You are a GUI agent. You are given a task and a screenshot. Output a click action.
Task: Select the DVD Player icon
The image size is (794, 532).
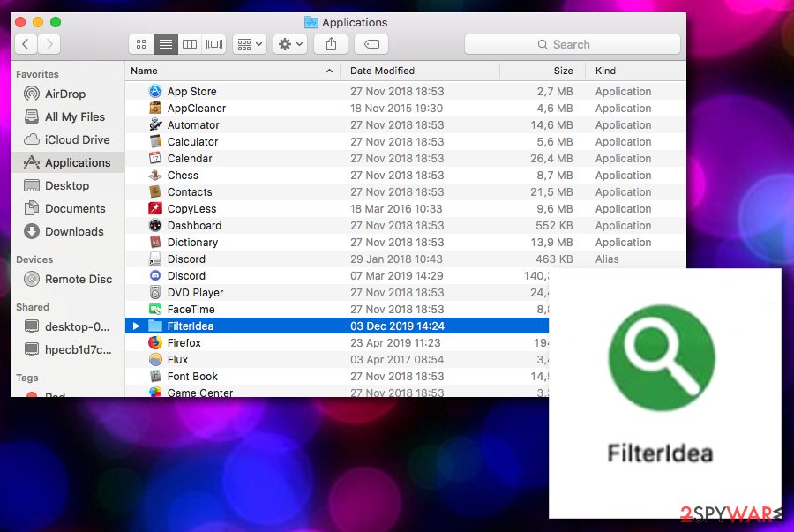155,292
